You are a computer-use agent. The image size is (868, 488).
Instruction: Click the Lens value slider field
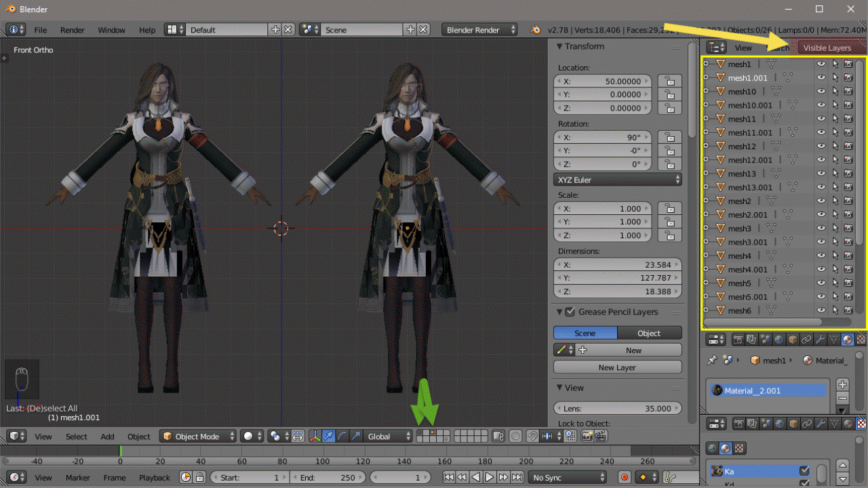(617, 409)
